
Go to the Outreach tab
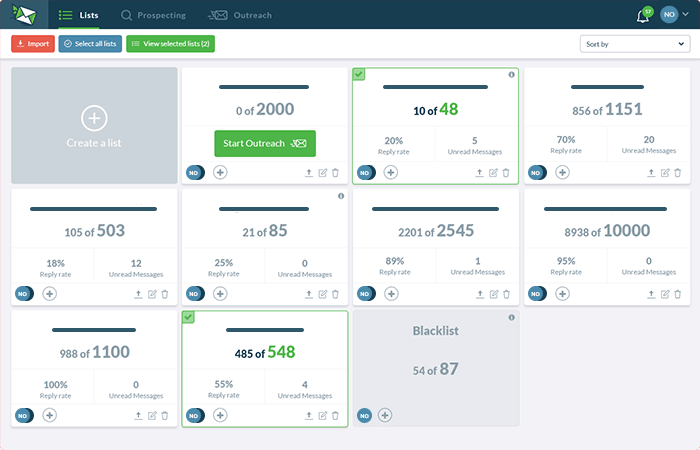pos(240,16)
